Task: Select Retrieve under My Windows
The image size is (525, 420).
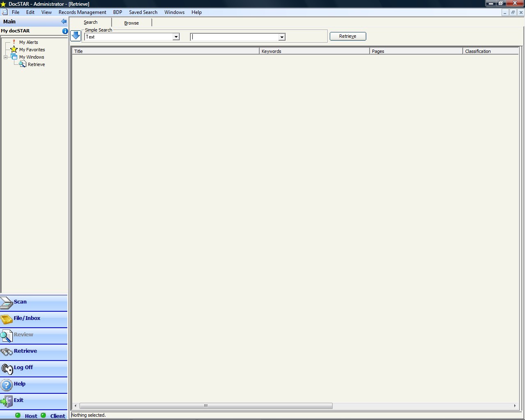Action: 37,64
